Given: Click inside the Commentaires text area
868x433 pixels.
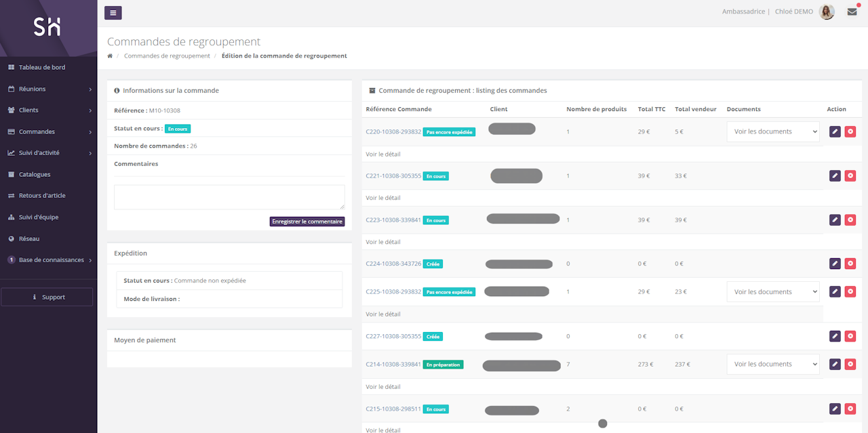Looking at the screenshot, I should pyautogui.click(x=229, y=197).
